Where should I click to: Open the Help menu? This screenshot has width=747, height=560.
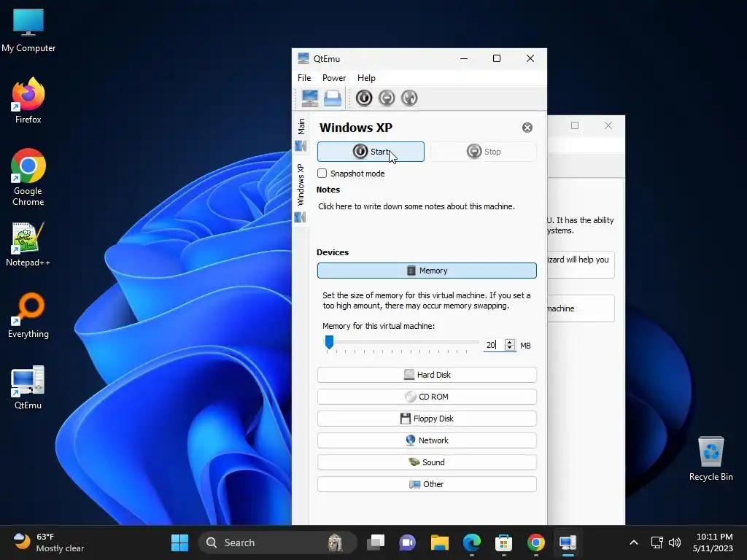[x=366, y=77]
